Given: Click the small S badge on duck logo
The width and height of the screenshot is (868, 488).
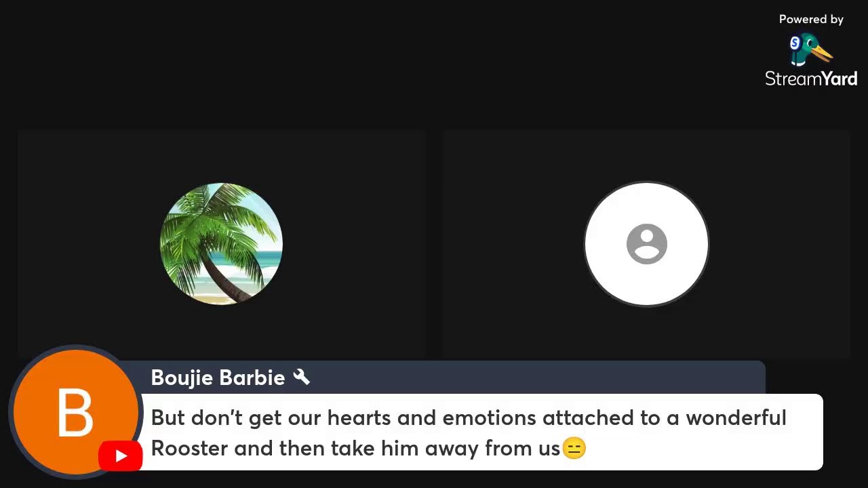Looking at the screenshot, I should tap(795, 43).
